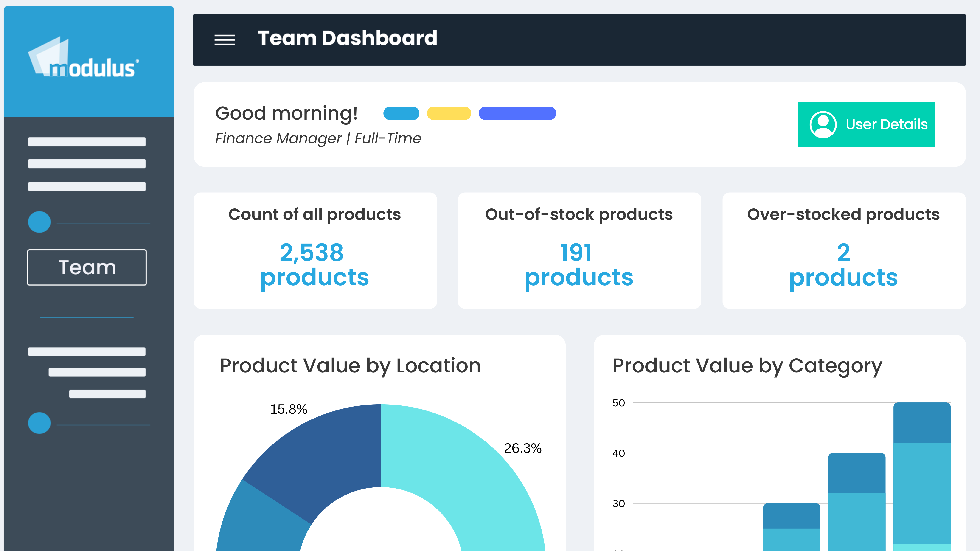Click the shortest stacked bar in category chart
The image size is (980, 551).
791,527
